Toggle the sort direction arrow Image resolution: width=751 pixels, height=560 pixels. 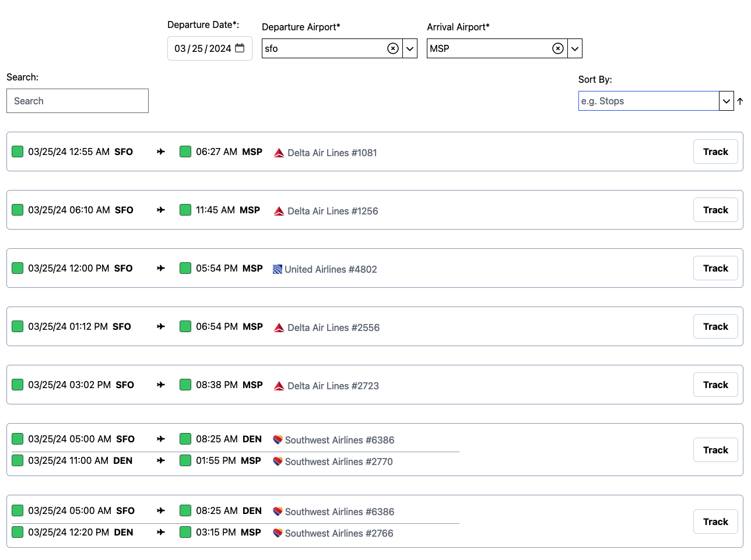coord(740,101)
